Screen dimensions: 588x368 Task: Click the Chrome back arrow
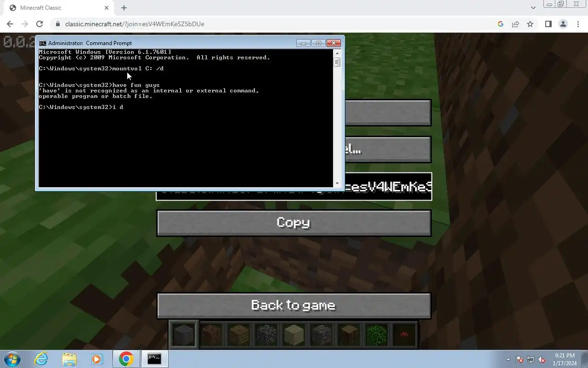click(10, 24)
